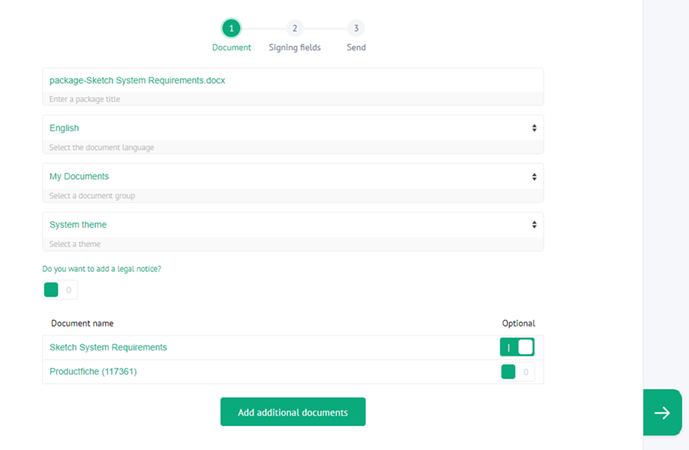Open Productfiche (117361) document
Screen dimensions: 689x450
point(93,372)
